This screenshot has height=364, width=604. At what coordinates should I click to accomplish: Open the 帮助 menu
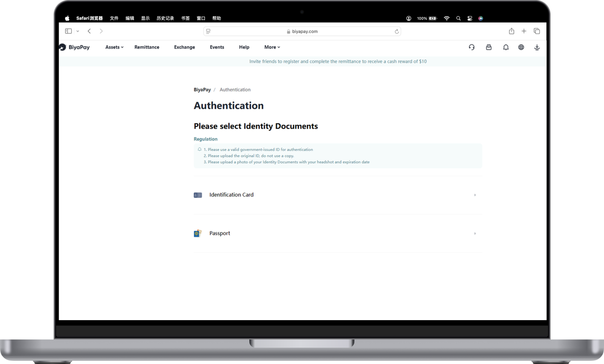217,18
